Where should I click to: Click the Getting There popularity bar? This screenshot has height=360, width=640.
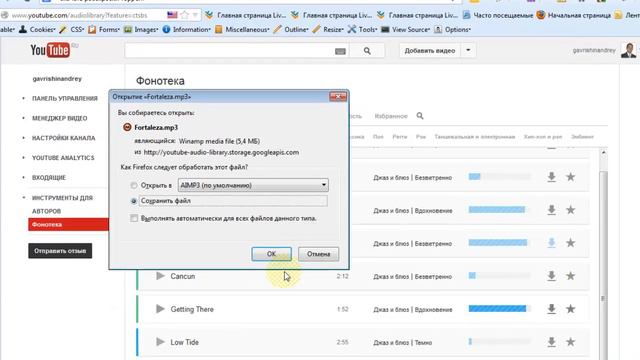pyautogui.click(x=500, y=309)
